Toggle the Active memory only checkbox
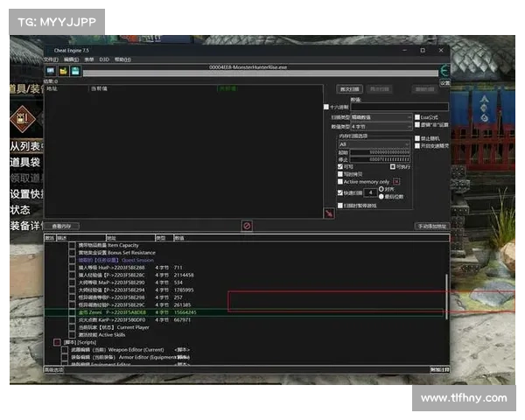The width and height of the screenshot is (525, 420). [340, 181]
